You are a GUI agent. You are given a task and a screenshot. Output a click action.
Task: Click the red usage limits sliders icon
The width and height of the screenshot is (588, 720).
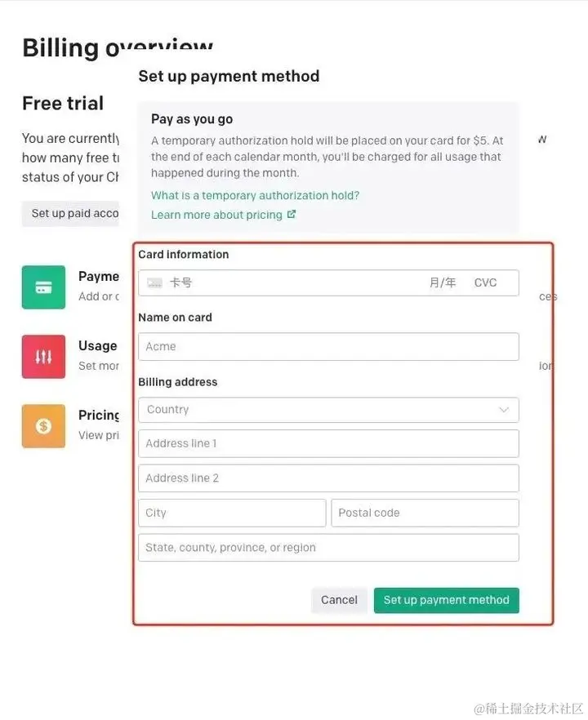(43, 356)
